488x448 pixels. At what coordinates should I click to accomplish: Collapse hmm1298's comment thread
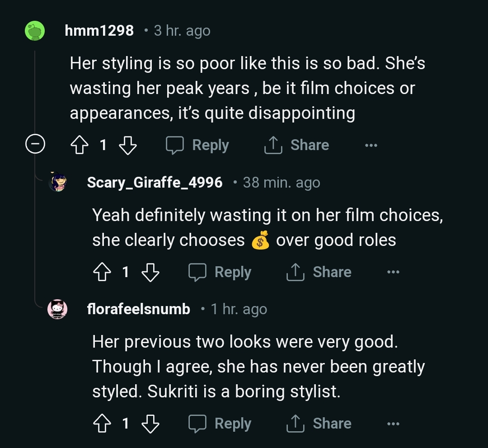click(35, 145)
